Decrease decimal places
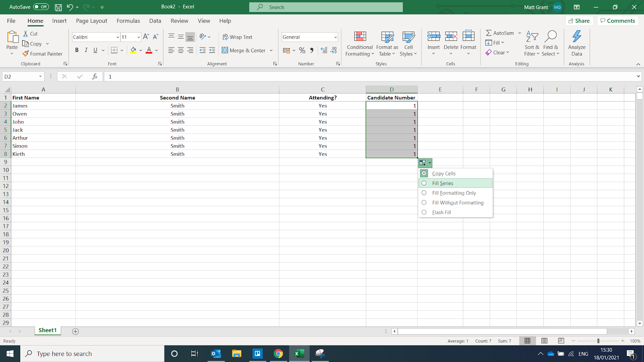The width and height of the screenshot is (644, 362). pyautogui.click(x=334, y=50)
